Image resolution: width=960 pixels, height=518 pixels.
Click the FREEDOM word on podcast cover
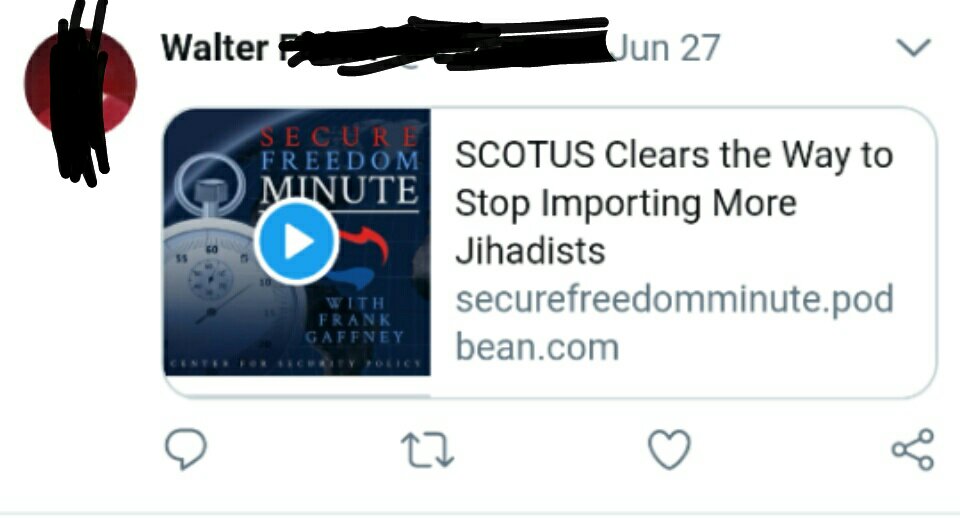pos(340,162)
